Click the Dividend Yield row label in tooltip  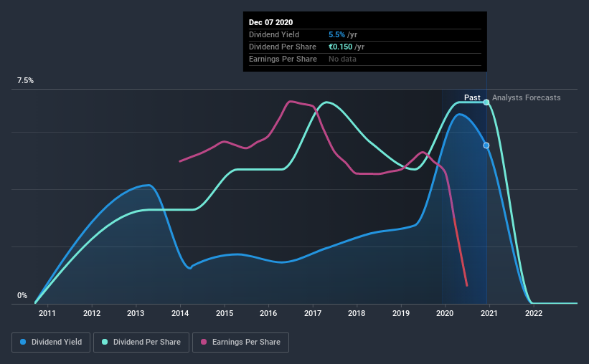274,34
